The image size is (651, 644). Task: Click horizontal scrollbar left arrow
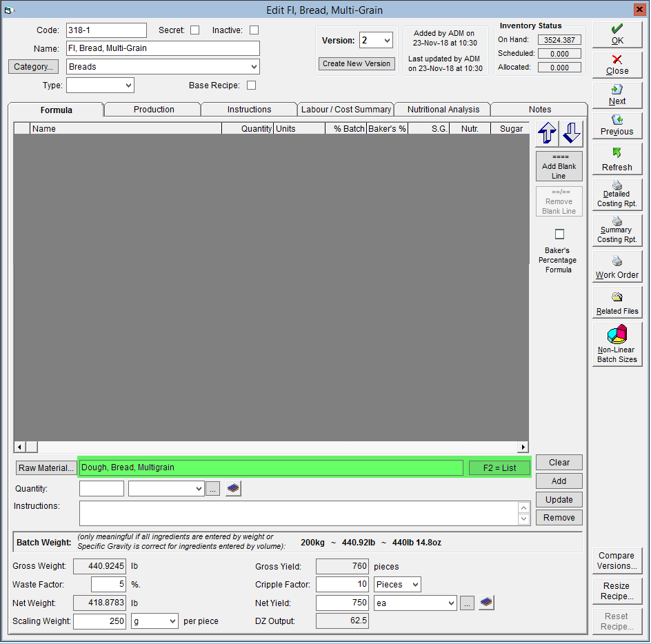tap(19, 447)
